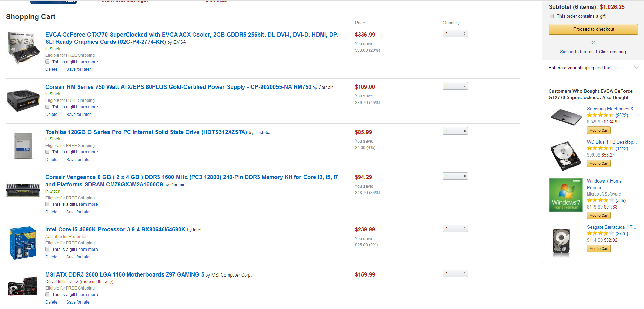Open the Intel Core i5 processor box image
The width and height of the screenshot is (644, 309).
23,243
